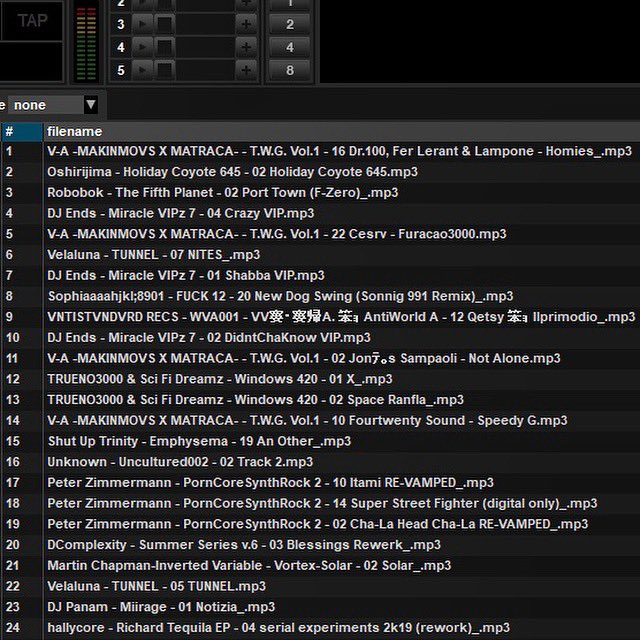Open the 'none' dropdown arrow

[x=91, y=105]
